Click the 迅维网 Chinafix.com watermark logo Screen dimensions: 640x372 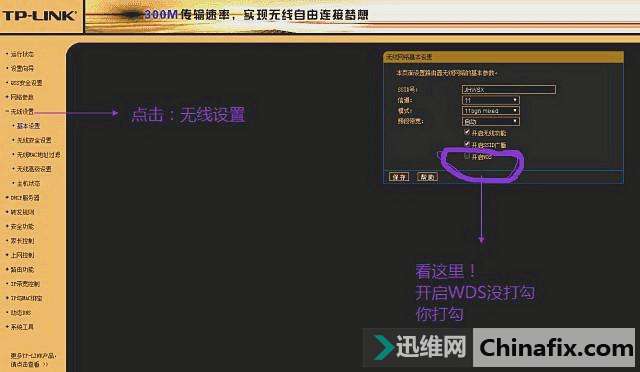[499, 347]
